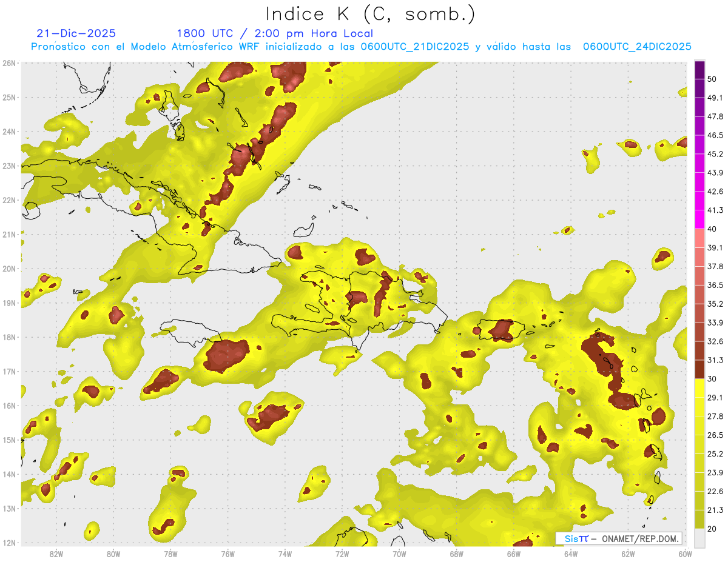Image resolution: width=728 pixels, height=562 pixels.
Task: Click the "24N" latitude label
Action: click(x=9, y=132)
